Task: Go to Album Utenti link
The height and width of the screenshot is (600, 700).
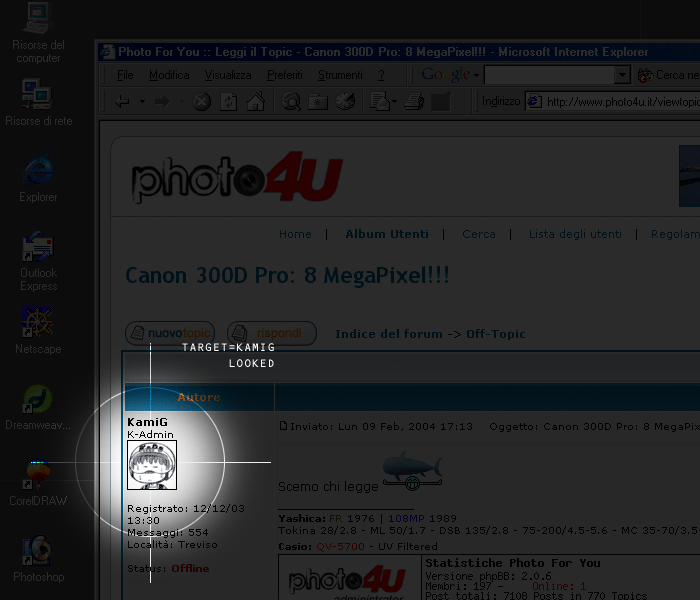Action: 387,234
